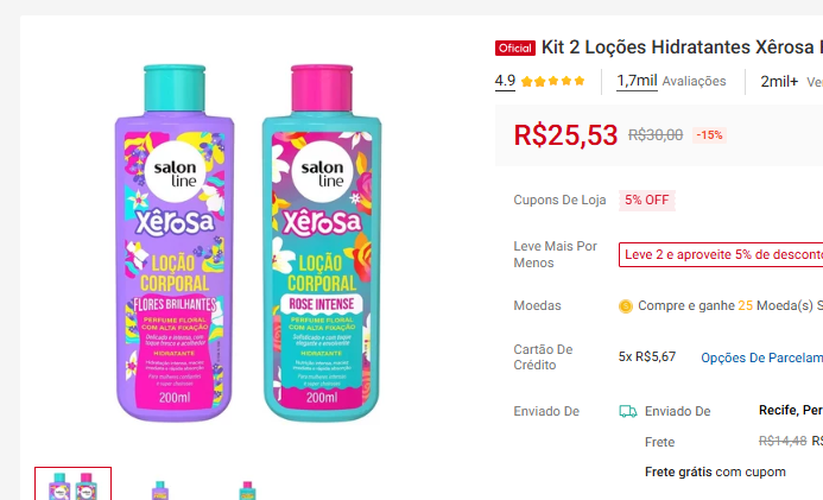Click the Leve 2 e aproveite 5% offer
The height and width of the screenshot is (500, 823).
721,254
